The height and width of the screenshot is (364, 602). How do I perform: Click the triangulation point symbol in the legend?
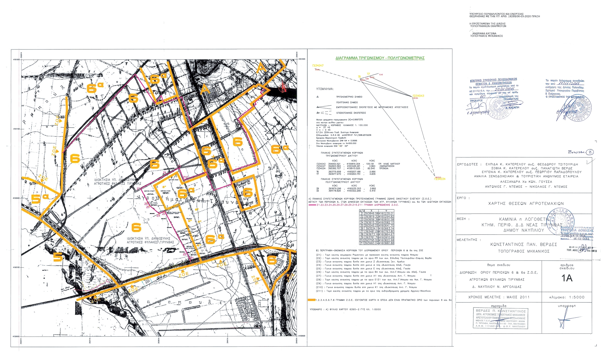click(x=318, y=97)
